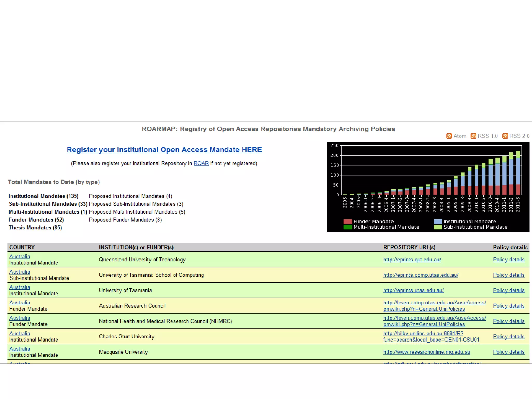The image size is (532, 399).
Task: Click the RSS 2.0 feed icon
Action: tap(505, 136)
